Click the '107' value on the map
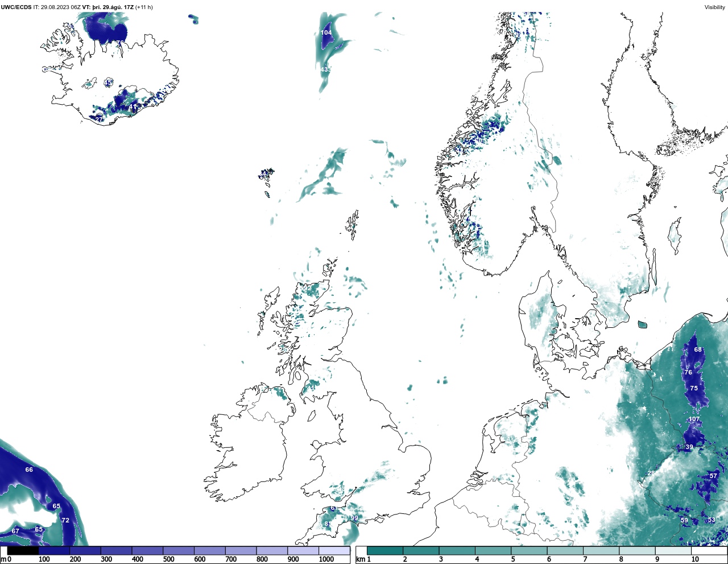 point(694,419)
